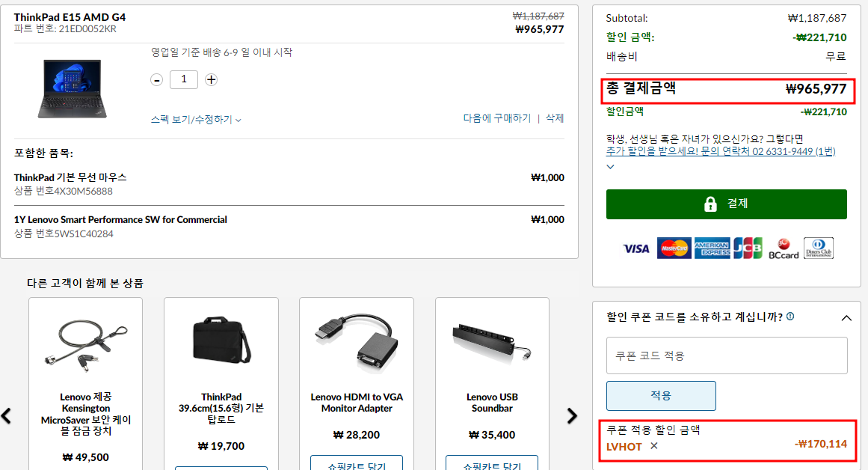This screenshot has height=470, width=868.
Task: Click the 1Y Lenovo Smart Performance item
Action: tap(120, 219)
